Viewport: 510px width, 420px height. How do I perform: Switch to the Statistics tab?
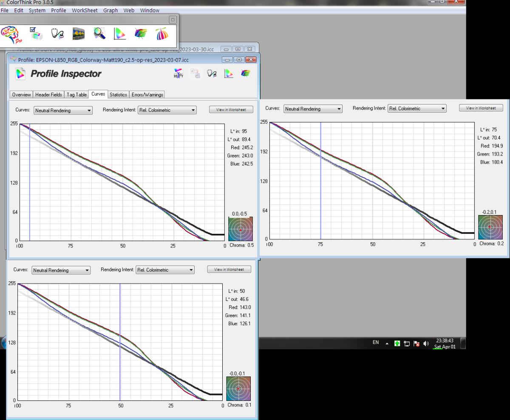pos(118,95)
